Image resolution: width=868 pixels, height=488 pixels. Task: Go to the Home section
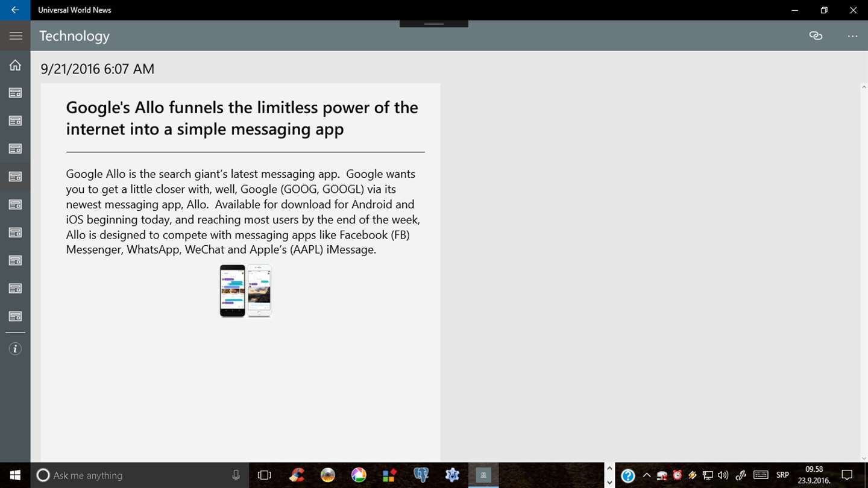point(15,65)
